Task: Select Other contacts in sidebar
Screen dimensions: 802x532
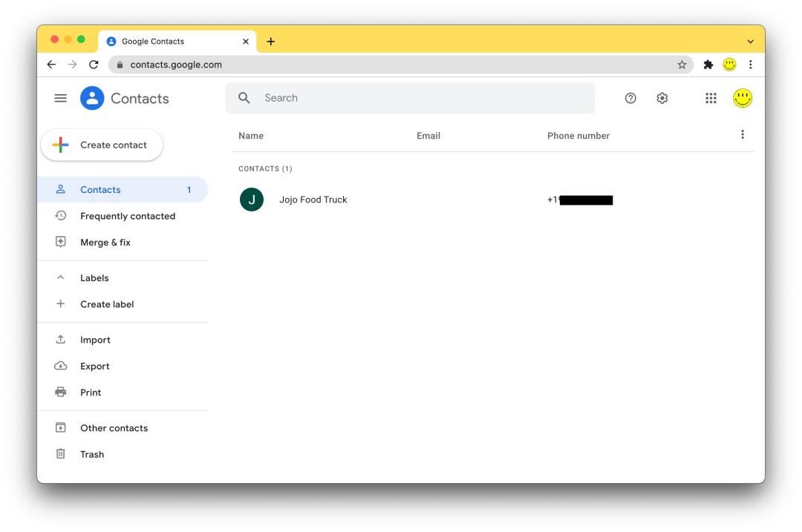Action: 123,428
